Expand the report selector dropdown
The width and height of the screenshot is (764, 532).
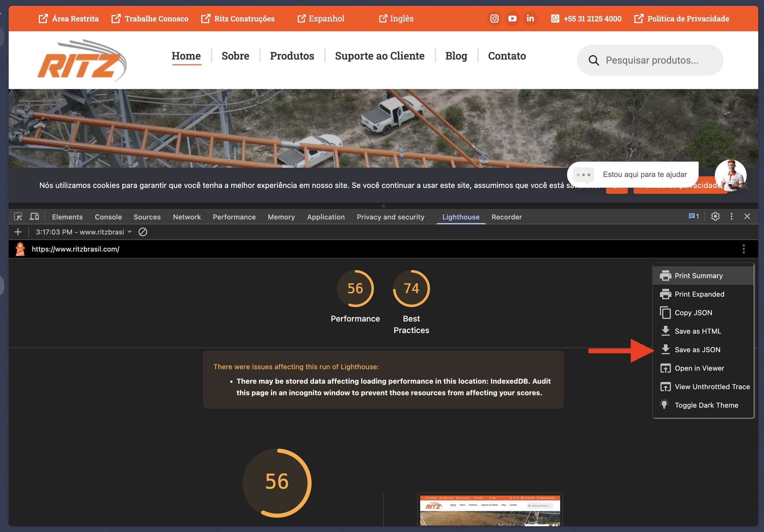click(83, 232)
